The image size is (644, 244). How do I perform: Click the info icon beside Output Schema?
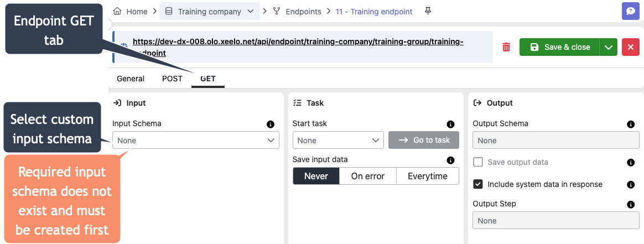point(631,124)
